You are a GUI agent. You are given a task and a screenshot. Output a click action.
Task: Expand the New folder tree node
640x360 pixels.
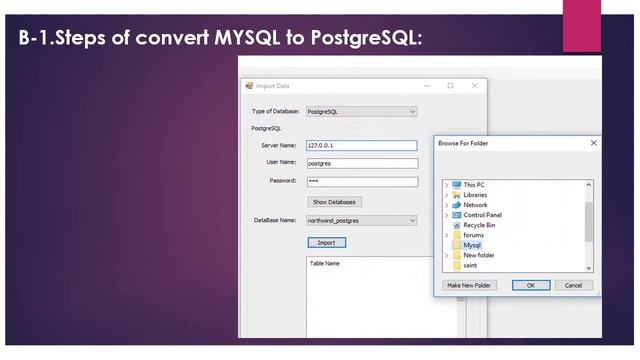click(x=447, y=255)
